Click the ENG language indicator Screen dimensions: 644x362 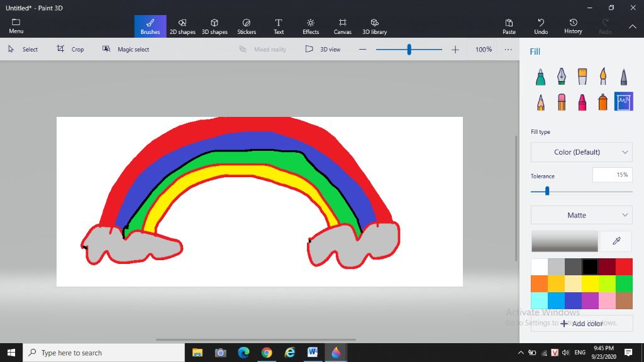pos(580,353)
